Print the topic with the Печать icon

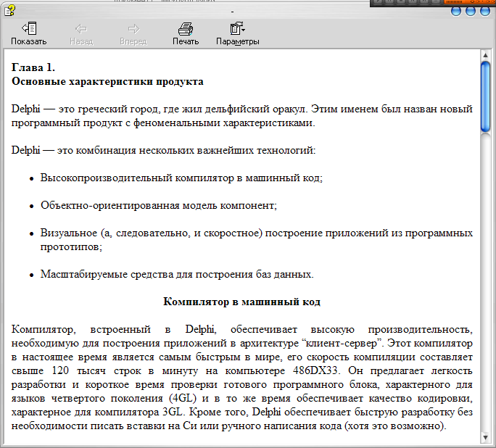point(186,28)
